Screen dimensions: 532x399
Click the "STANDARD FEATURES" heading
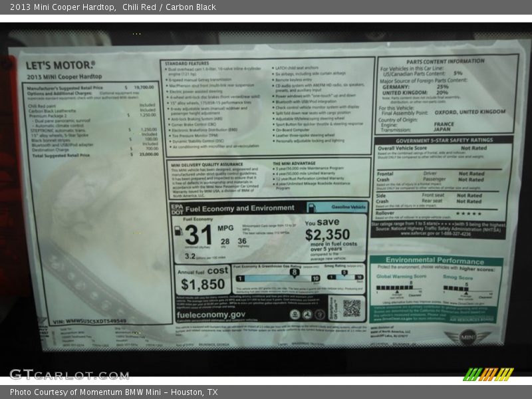(187, 63)
